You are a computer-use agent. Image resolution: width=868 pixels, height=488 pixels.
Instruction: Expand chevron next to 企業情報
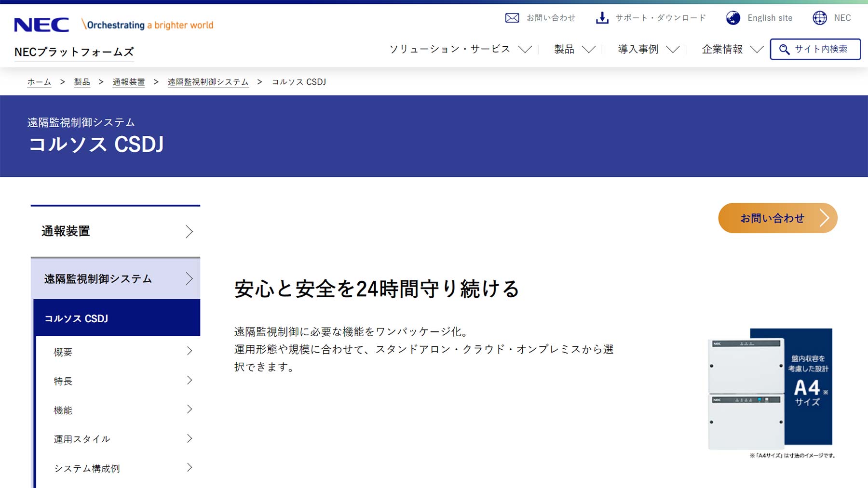757,49
